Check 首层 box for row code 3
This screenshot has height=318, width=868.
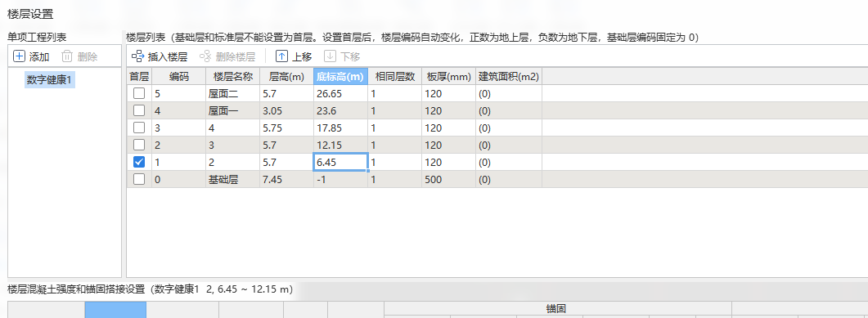(140, 128)
